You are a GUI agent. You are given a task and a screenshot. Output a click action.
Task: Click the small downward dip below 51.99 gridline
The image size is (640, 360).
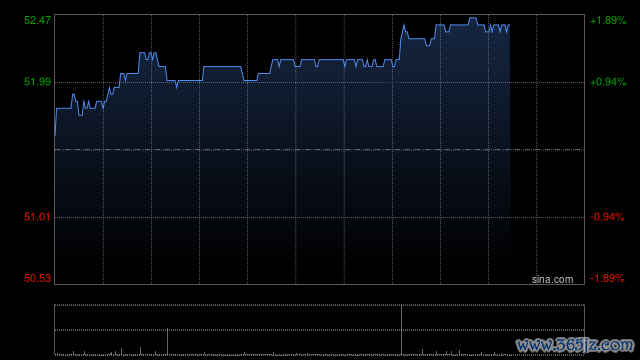point(176,85)
